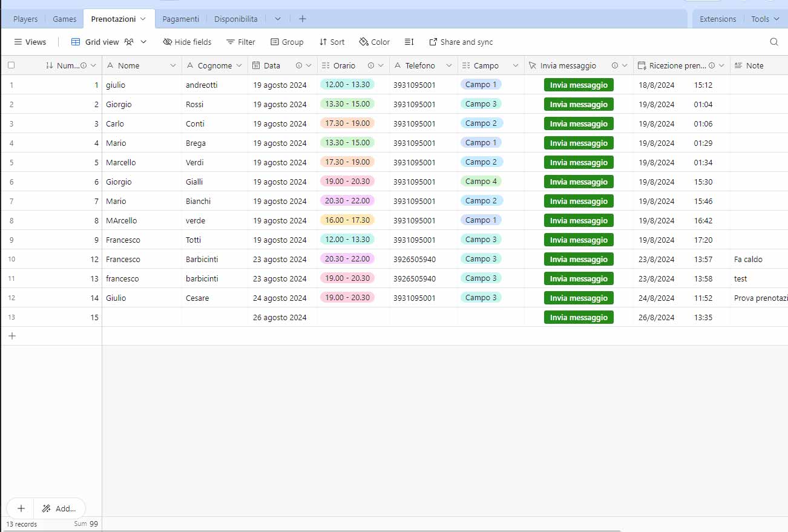Image resolution: width=788 pixels, height=532 pixels.
Task: Click the 15:12 reception time cell
Action: pyautogui.click(x=703, y=85)
